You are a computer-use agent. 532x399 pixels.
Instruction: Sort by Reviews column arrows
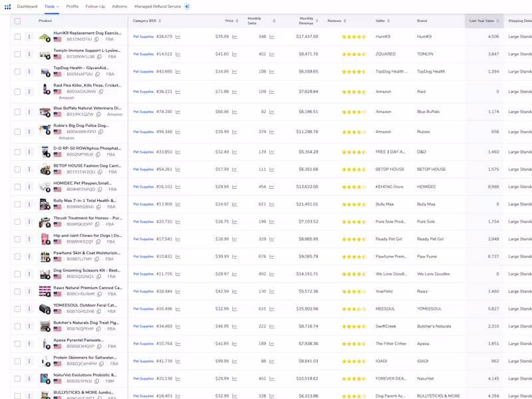344,21
